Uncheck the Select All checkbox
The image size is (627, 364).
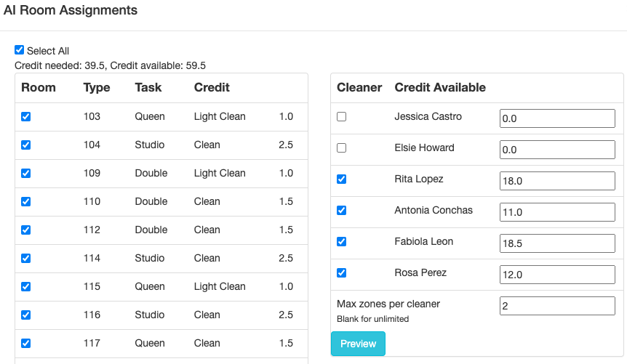[x=19, y=50]
